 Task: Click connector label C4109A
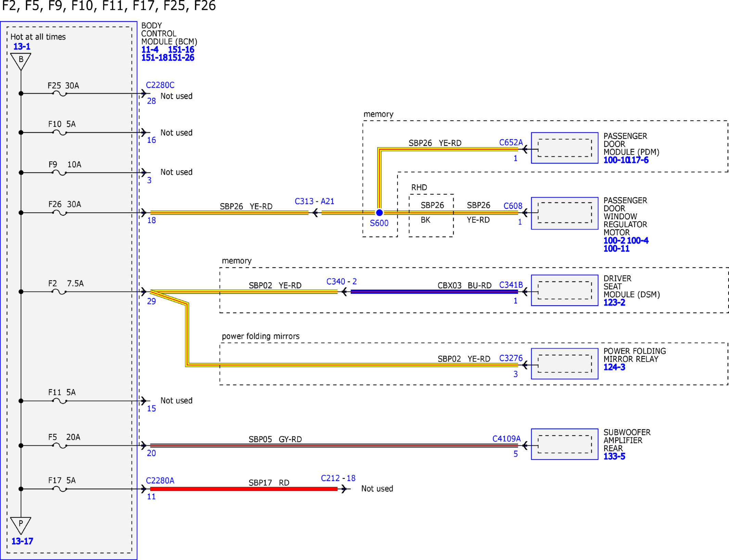pos(507,439)
